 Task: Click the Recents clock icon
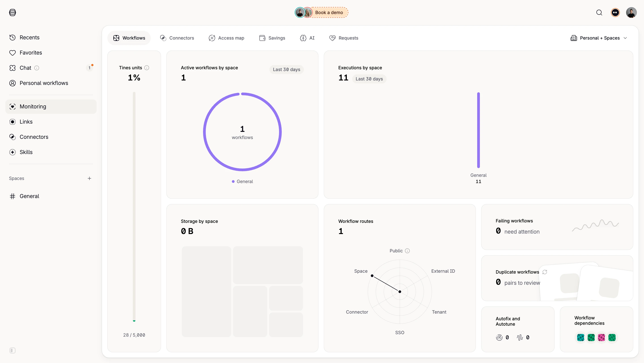click(13, 38)
